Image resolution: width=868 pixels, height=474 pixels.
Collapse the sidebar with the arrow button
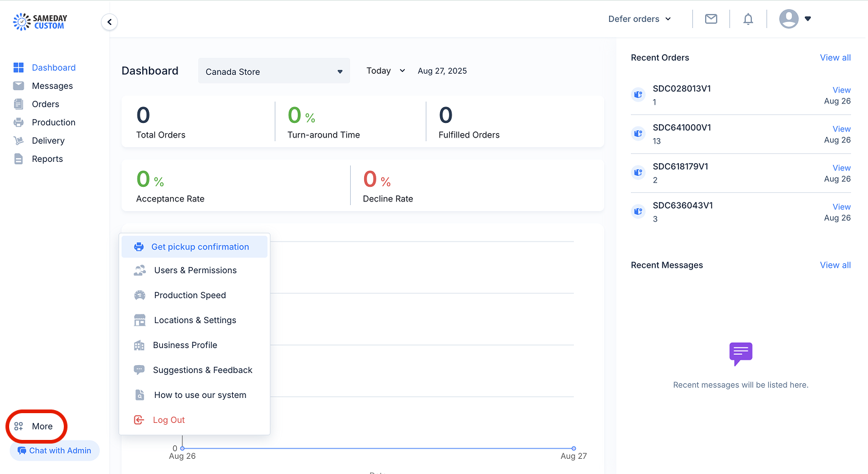(109, 23)
